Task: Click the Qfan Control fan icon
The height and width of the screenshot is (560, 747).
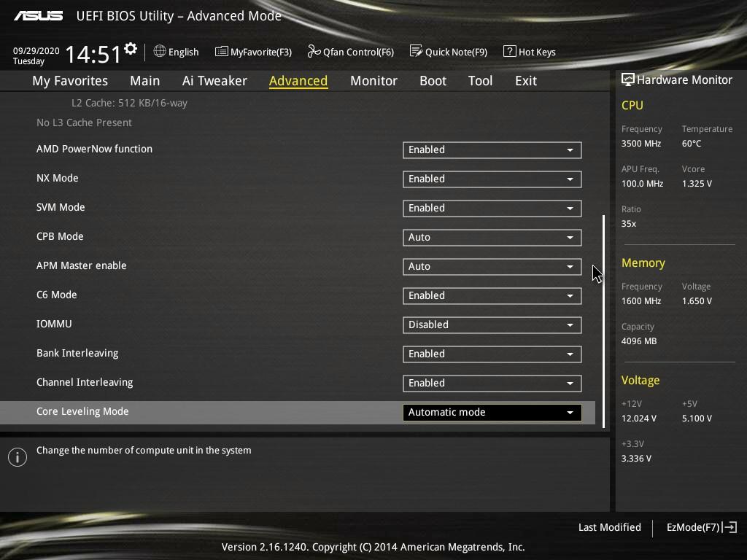Action: (314, 51)
